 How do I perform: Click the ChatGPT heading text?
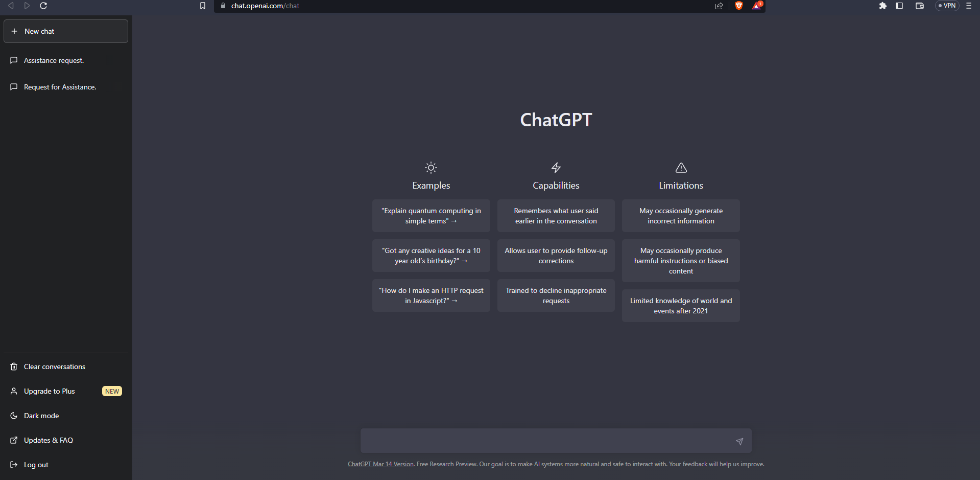click(556, 120)
